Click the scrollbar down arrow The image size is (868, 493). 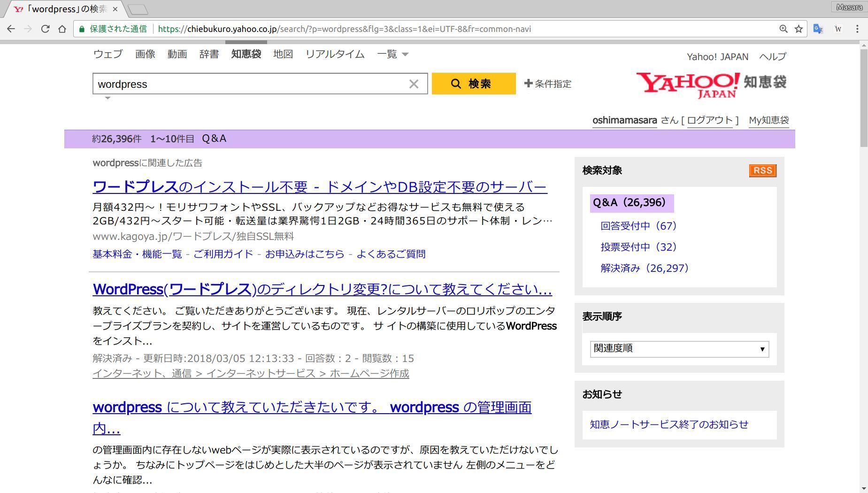pos(864,489)
